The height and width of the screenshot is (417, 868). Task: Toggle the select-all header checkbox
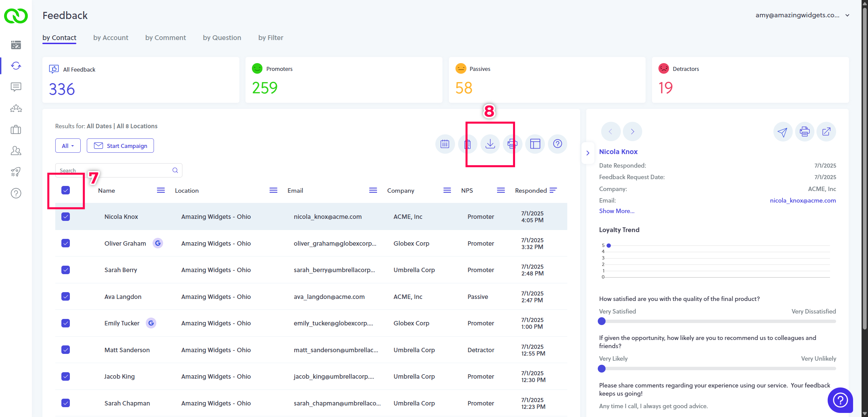66,190
